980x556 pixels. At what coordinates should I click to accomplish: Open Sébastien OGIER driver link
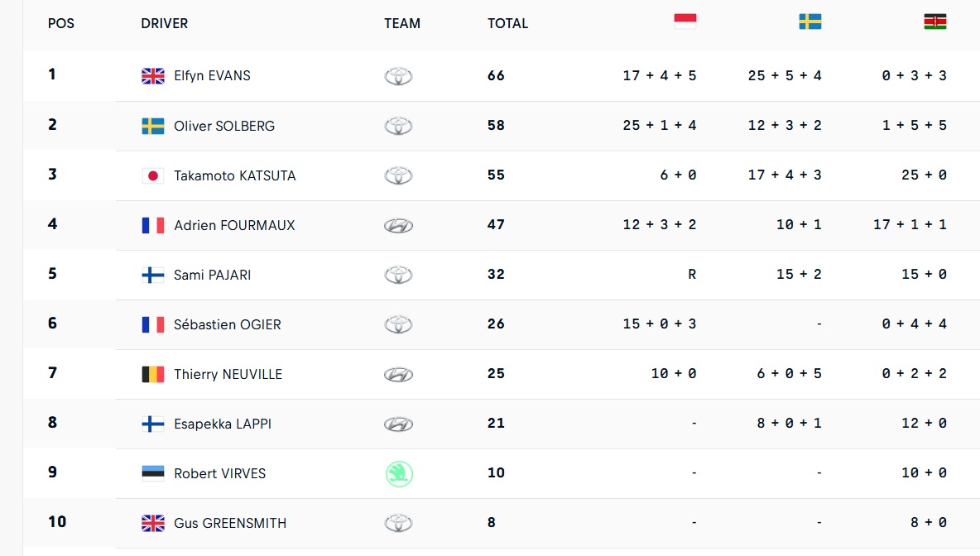tap(228, 324)
